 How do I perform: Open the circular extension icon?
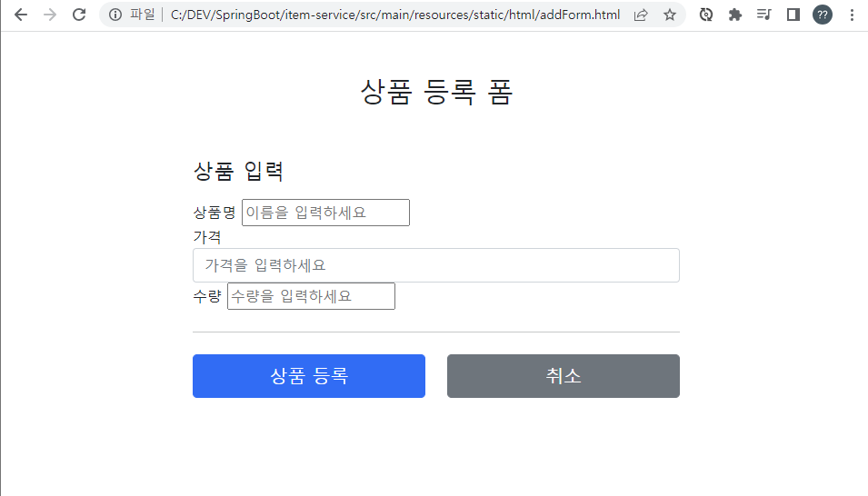tap(706, 15)
